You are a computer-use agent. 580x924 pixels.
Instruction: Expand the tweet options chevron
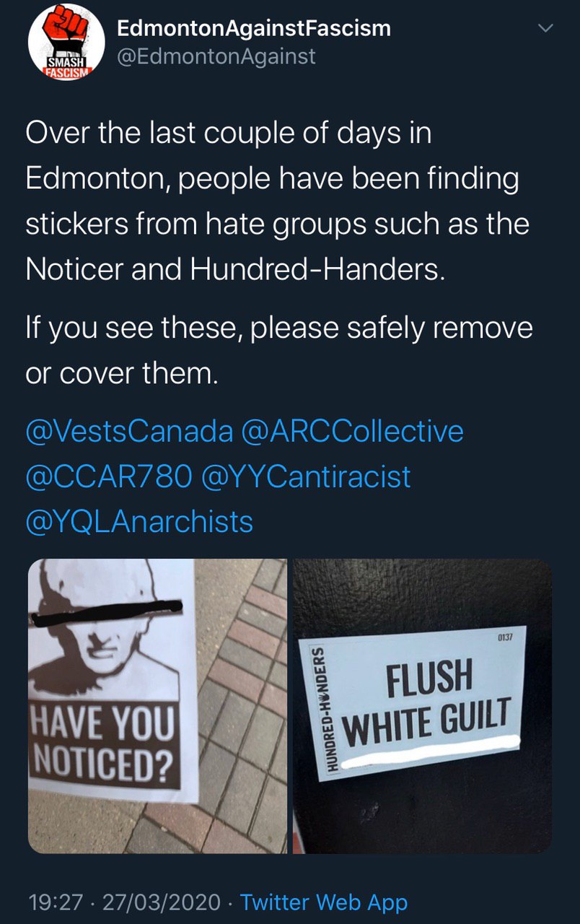(545, 29)
